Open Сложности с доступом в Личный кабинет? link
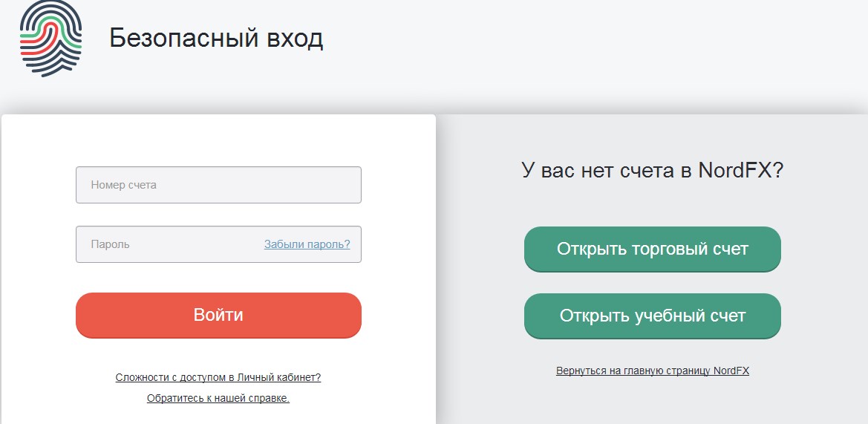This screenshot has width=868, height=424. click(x=218, y=377)
